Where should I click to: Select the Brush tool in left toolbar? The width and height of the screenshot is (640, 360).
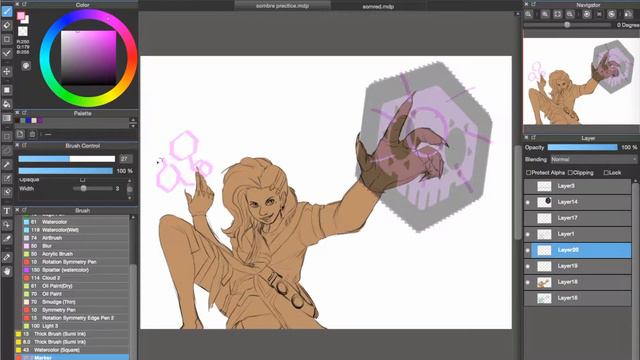tap(7, 11)
